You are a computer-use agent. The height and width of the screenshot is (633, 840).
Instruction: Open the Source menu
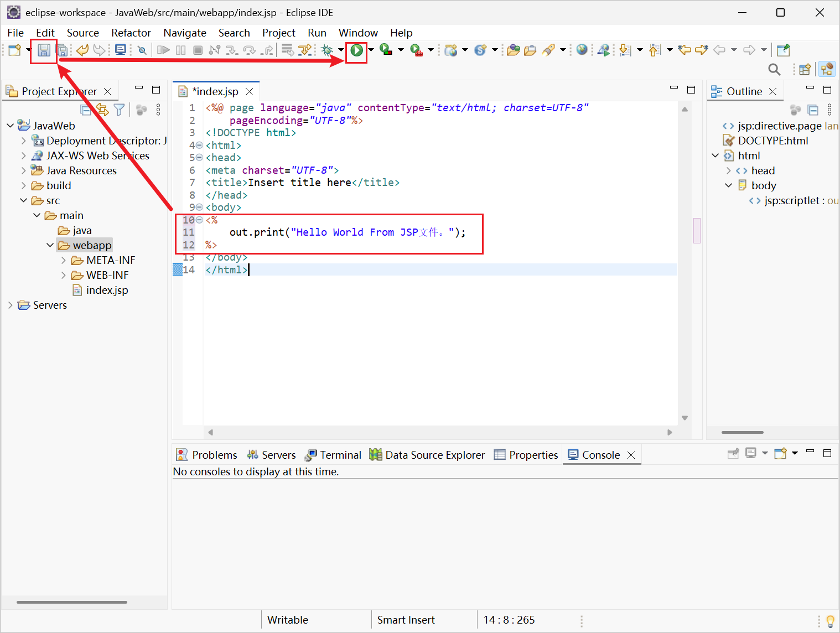click(x=83, y=33)
